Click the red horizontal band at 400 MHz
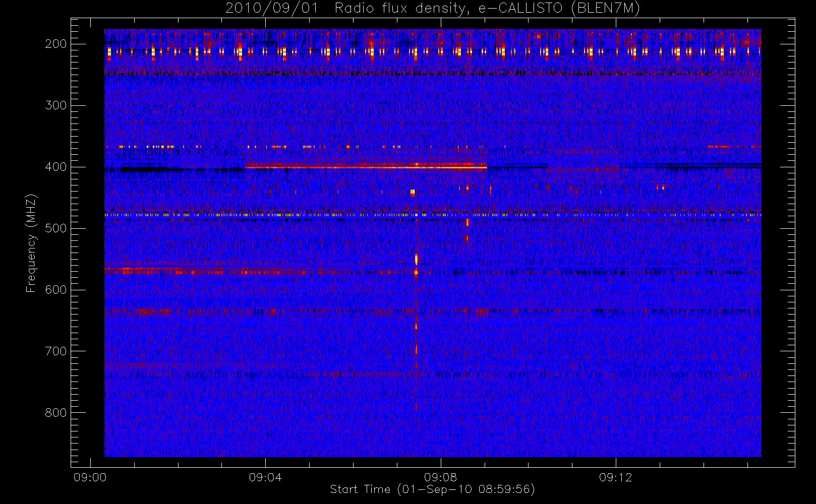The width and height of the screenshot is (816, 504). click(366, 165)
